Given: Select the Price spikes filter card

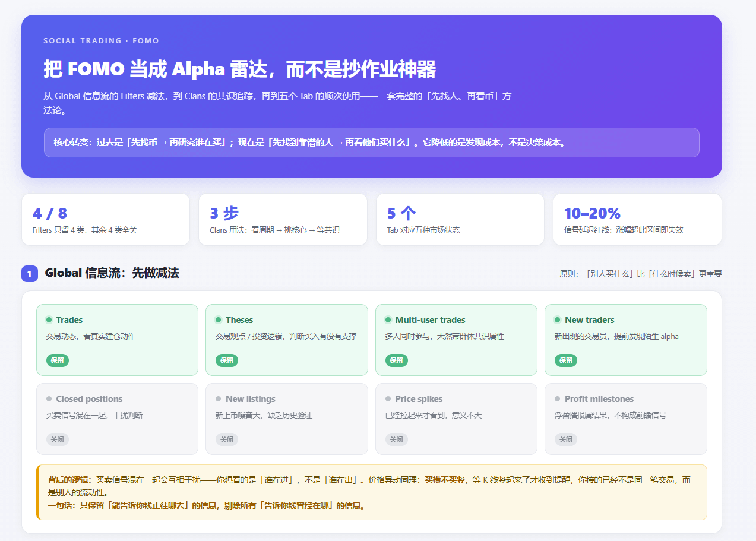Looking at the screenshot, I should tap(456, 419).
